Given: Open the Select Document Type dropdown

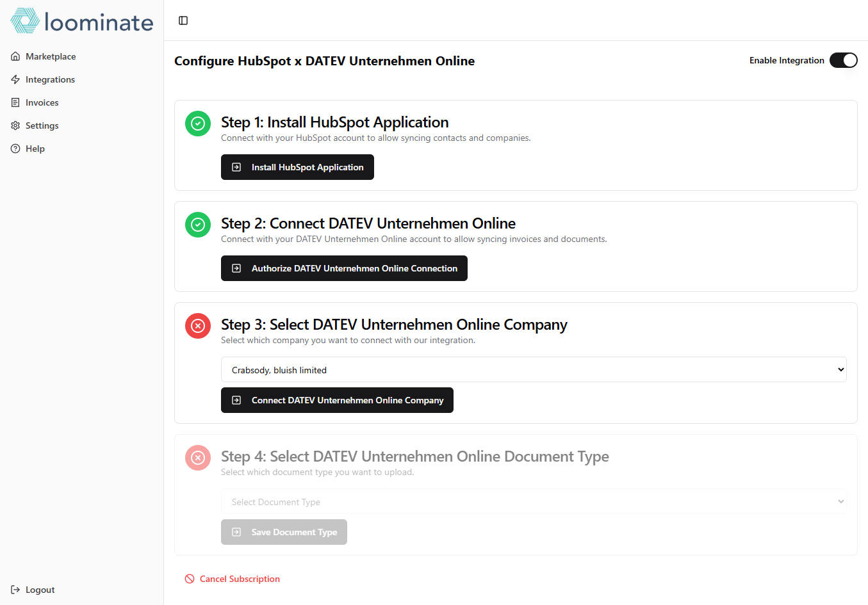Looking at the screenshot, I should [534, 501].
